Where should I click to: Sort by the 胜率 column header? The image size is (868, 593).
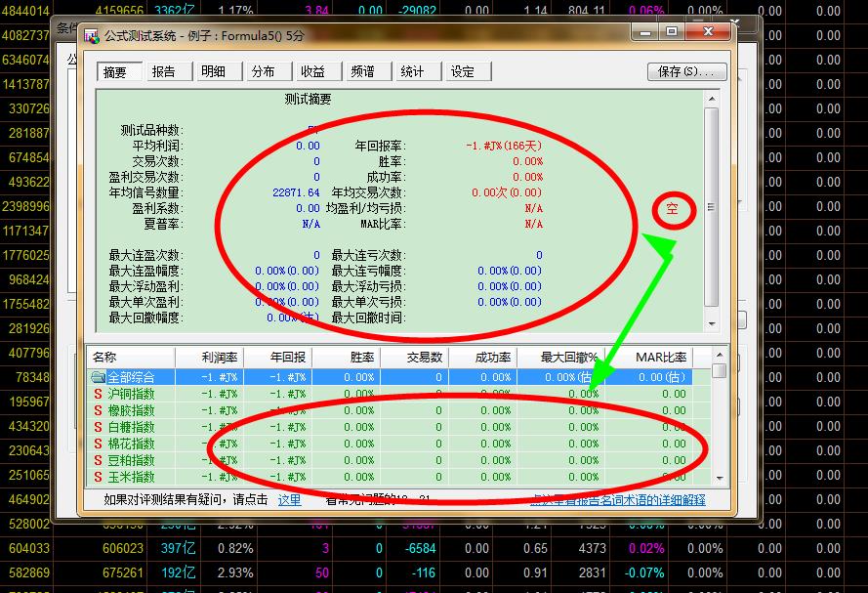pyautogui.click(x=346, y=358)
